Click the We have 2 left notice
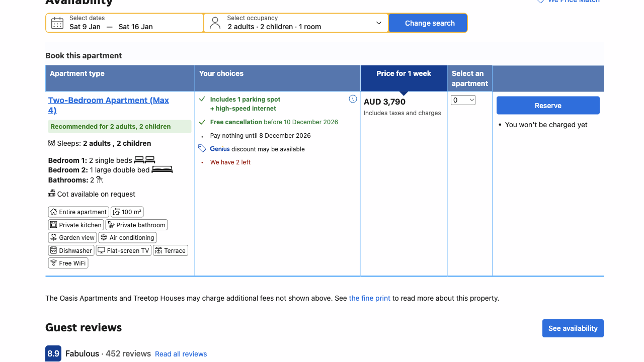Viewport: 644px width, 362px height. (230, 162)
